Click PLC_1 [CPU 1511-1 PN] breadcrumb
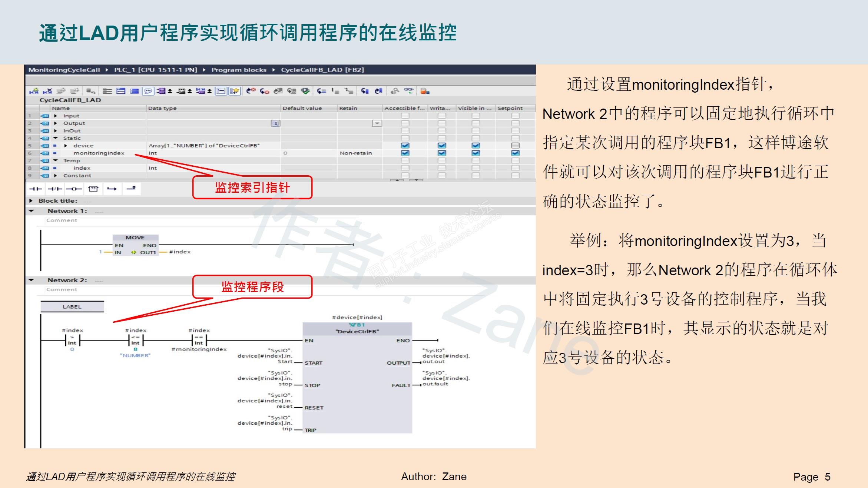The image size is (868, 488). point(155,70)
